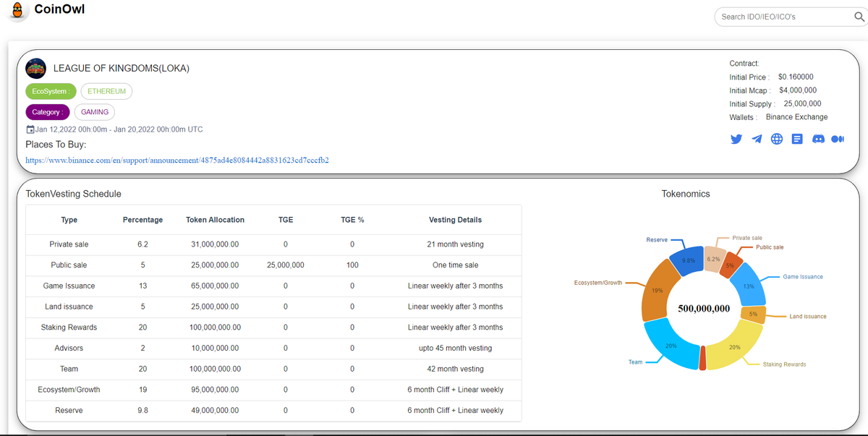Open the Medium link icon
Image resolution: width=868 pixels, height=436 pixels.
coord(838,139)
